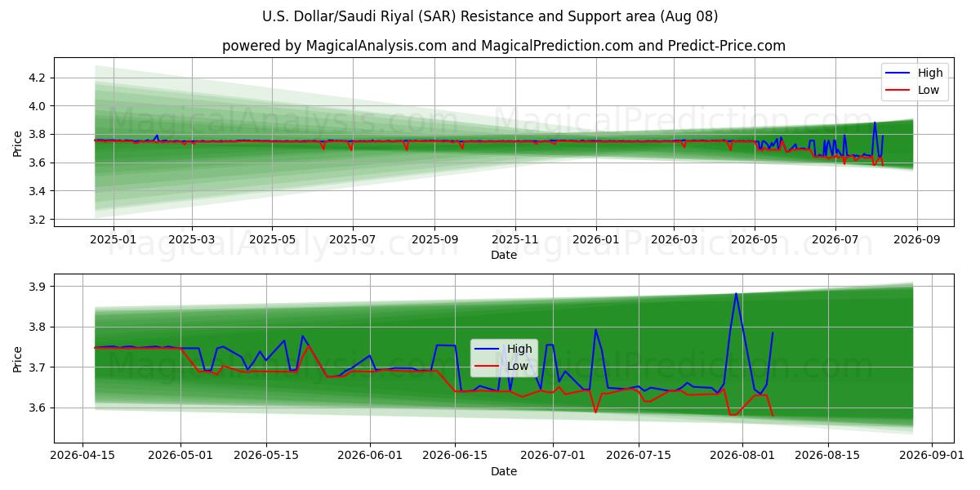Click the 2026-09 date tick
980x490 pixels.
click(916, 240)
